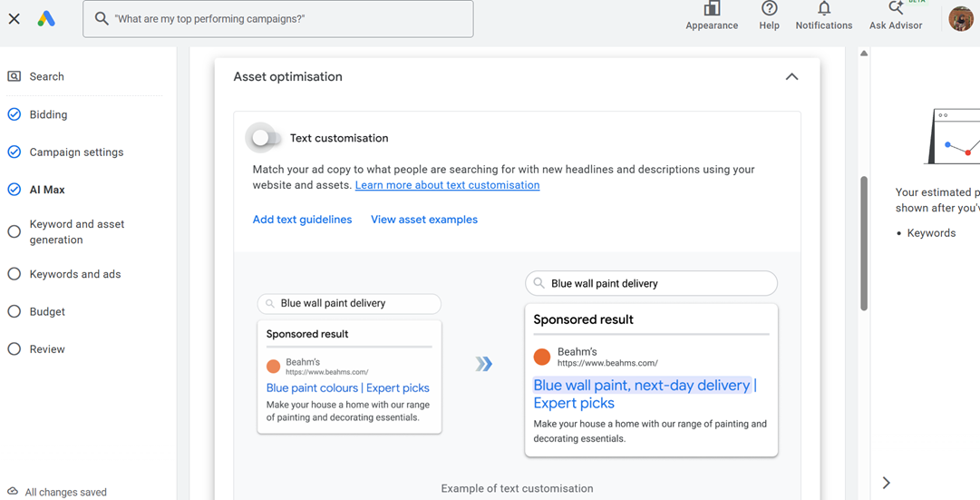Click the Beahm's name in the left preview

pos(303,362)
